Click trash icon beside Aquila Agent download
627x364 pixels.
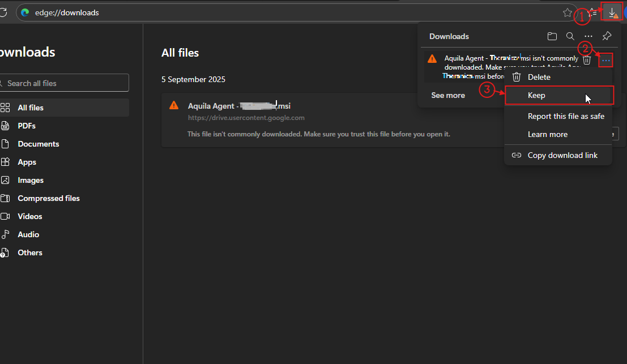[x=587, y=60]
